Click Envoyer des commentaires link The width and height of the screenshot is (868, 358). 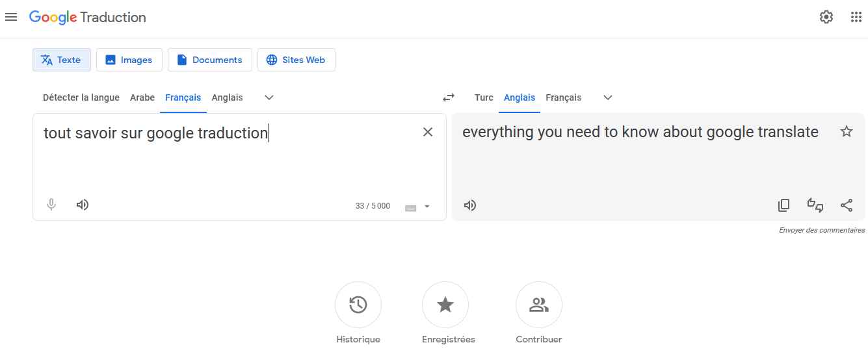pos(822,230)
